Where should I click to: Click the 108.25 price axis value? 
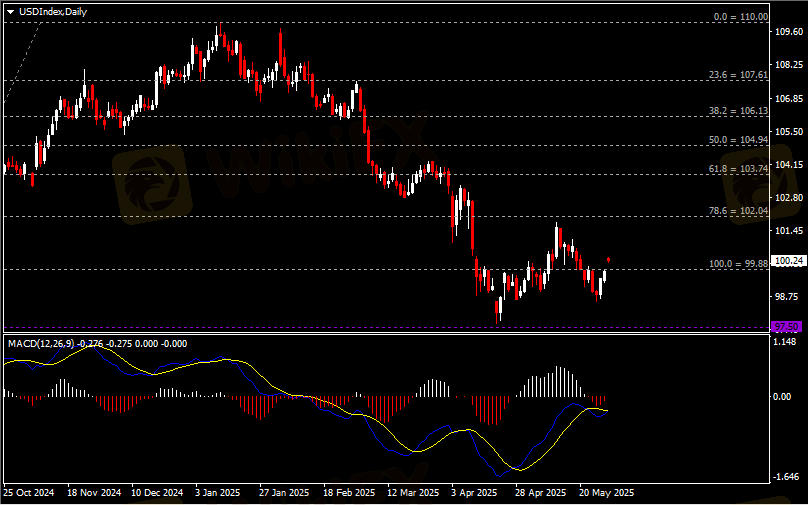coord(787,65)
